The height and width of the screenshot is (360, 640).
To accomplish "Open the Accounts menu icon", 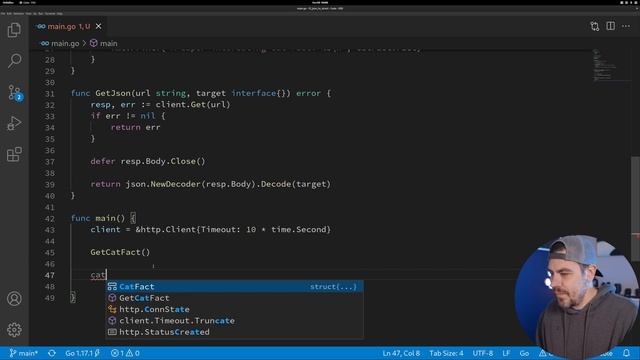I will pos(14,299).
